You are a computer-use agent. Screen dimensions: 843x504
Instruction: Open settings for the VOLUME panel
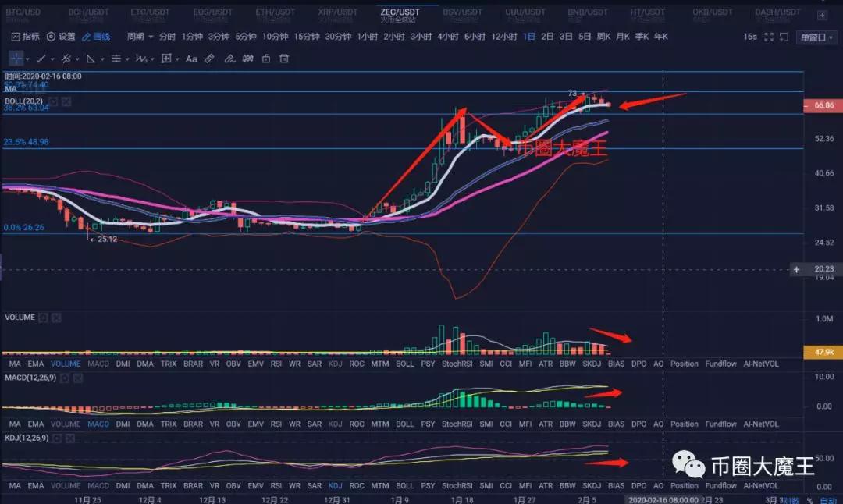[x=43, y=318]
